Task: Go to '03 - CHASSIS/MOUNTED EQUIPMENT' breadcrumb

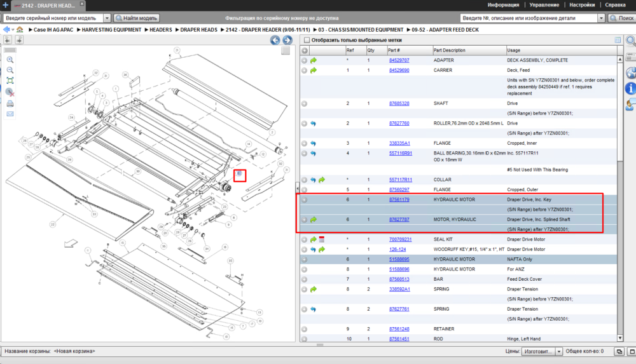Action: point(361,30)
